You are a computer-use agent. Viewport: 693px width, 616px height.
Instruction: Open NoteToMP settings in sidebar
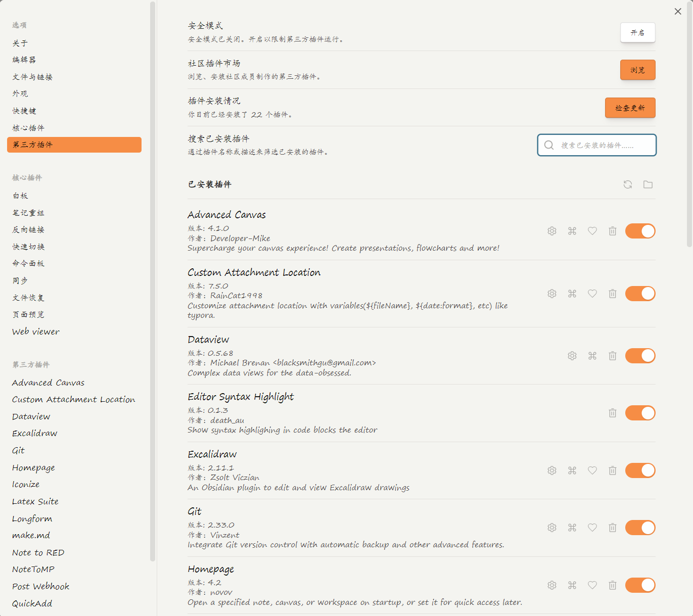pyautogui.click(x=74, y=570)
